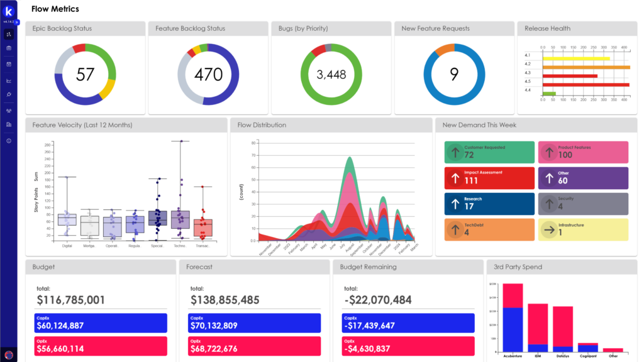Open the boards icon in the left sidebar

pos(9,49)
